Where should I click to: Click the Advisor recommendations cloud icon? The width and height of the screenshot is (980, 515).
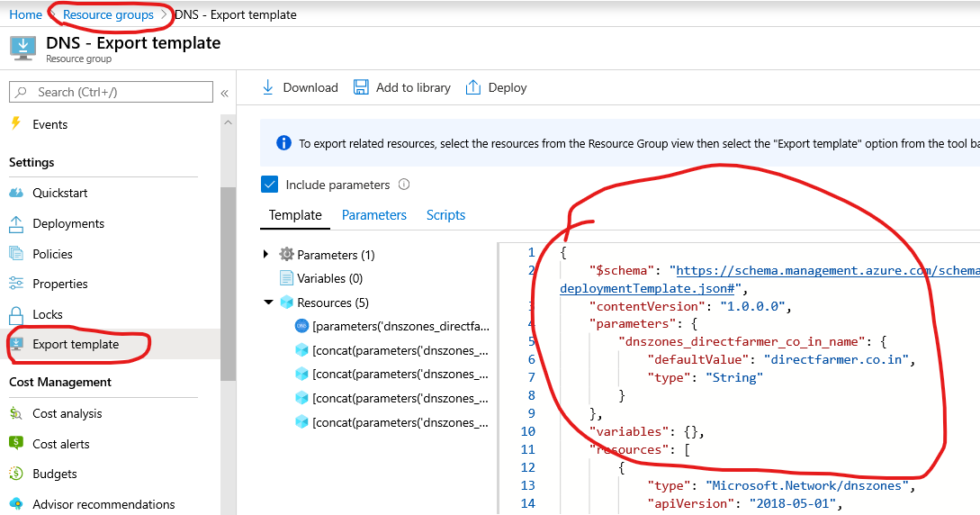[x=16, y=504]
